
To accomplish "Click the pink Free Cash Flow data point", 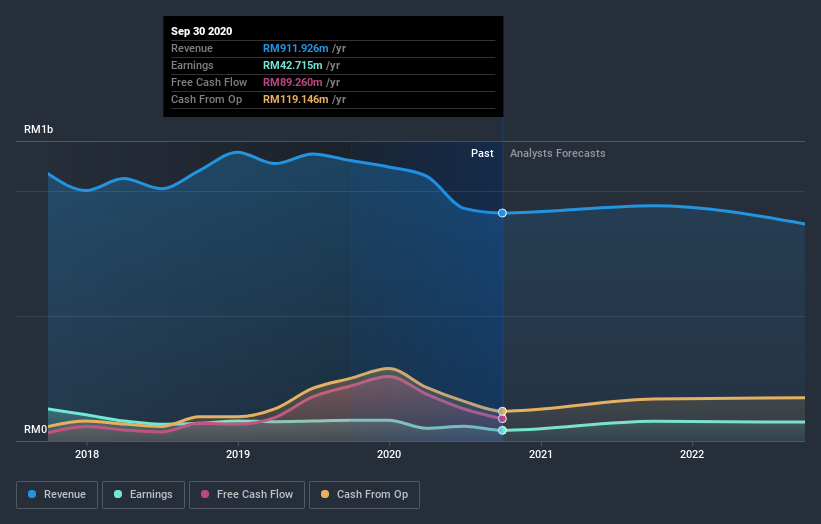I will click(x=502, y=419).
